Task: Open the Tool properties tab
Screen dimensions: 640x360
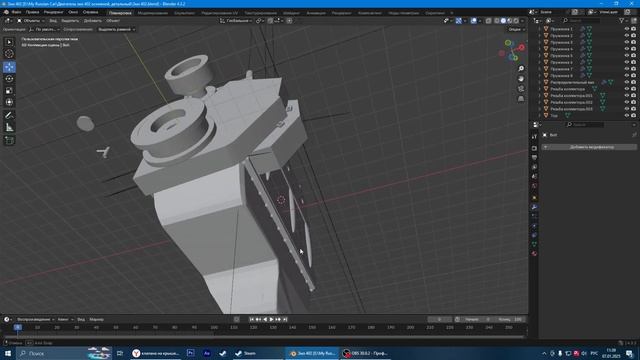Action: click(x=534, y=137)
